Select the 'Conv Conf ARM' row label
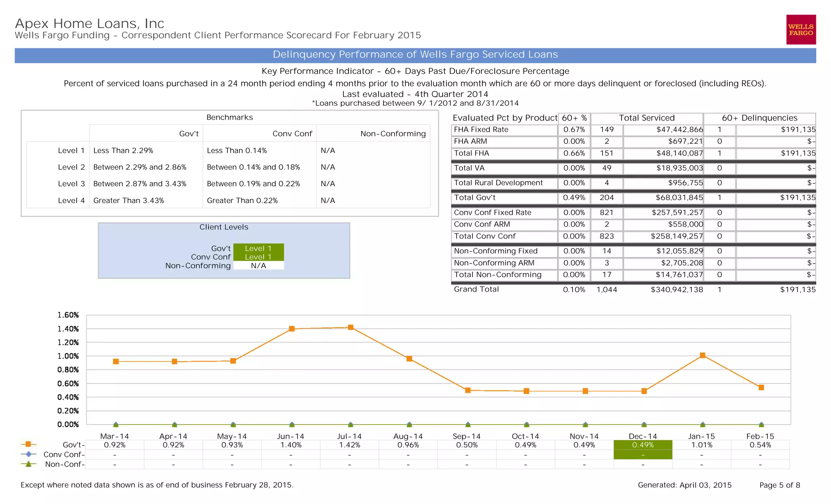Viewport: 831px width, 504px height. pos(482,224)
